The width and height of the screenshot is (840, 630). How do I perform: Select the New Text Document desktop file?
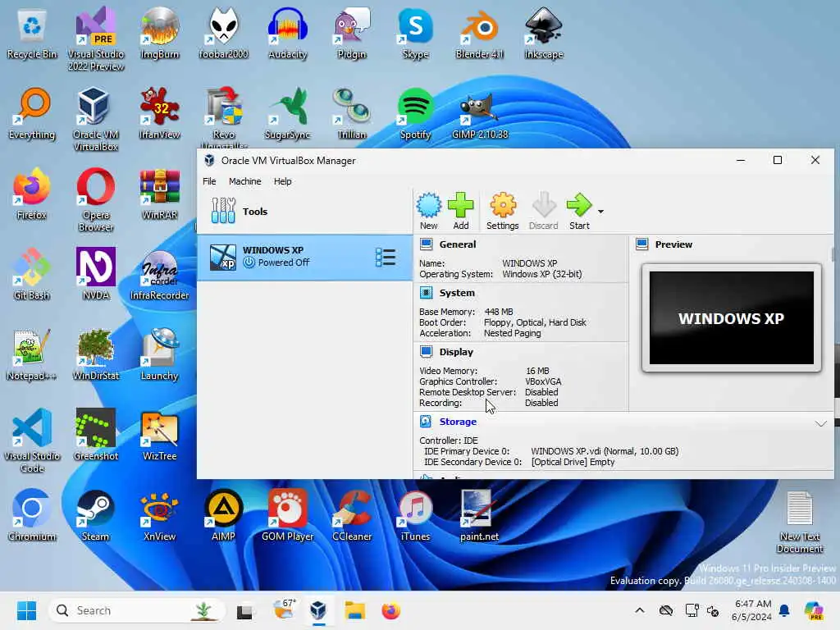[800, 522]
